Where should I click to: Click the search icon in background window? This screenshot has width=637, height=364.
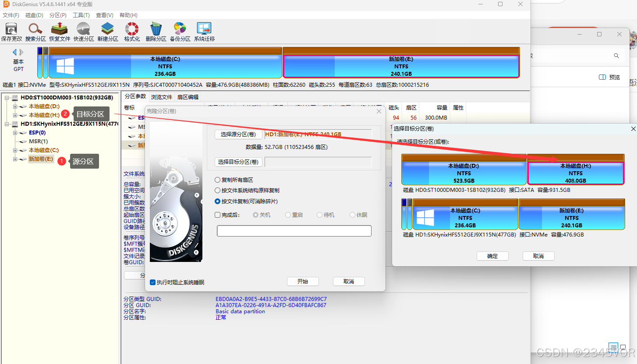616,56
